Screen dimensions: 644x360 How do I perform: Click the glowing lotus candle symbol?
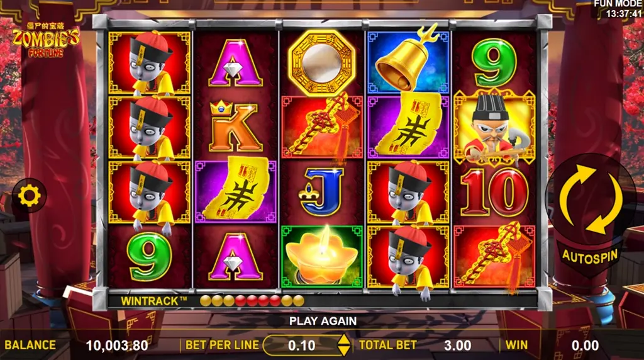point(322,256)
